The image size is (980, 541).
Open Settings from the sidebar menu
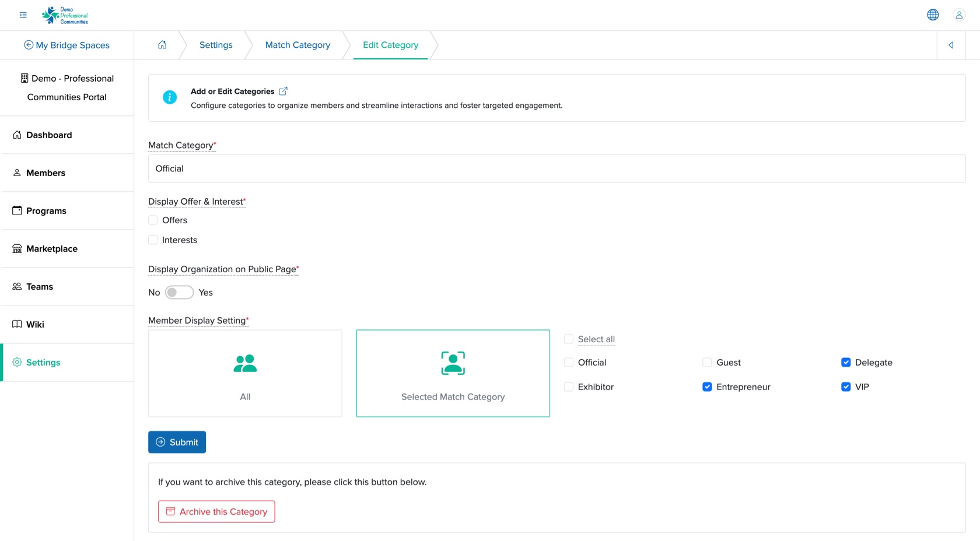coord(67,362)
